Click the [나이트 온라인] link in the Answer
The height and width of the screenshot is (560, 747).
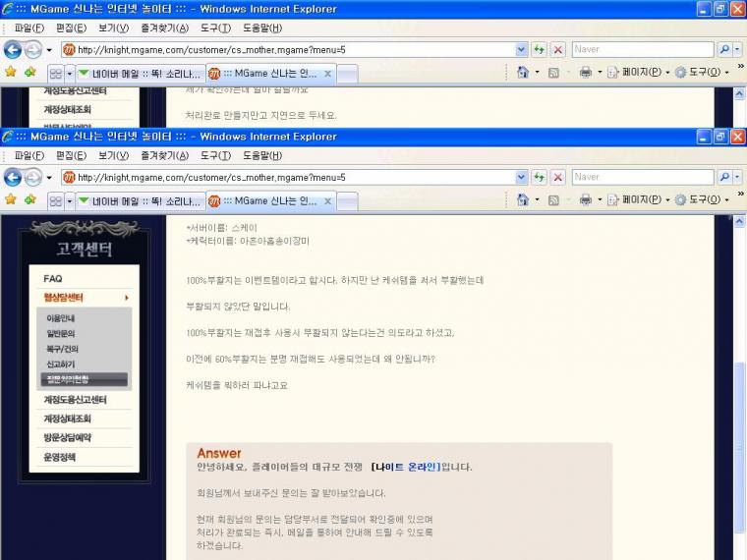[x=406, y=467]
